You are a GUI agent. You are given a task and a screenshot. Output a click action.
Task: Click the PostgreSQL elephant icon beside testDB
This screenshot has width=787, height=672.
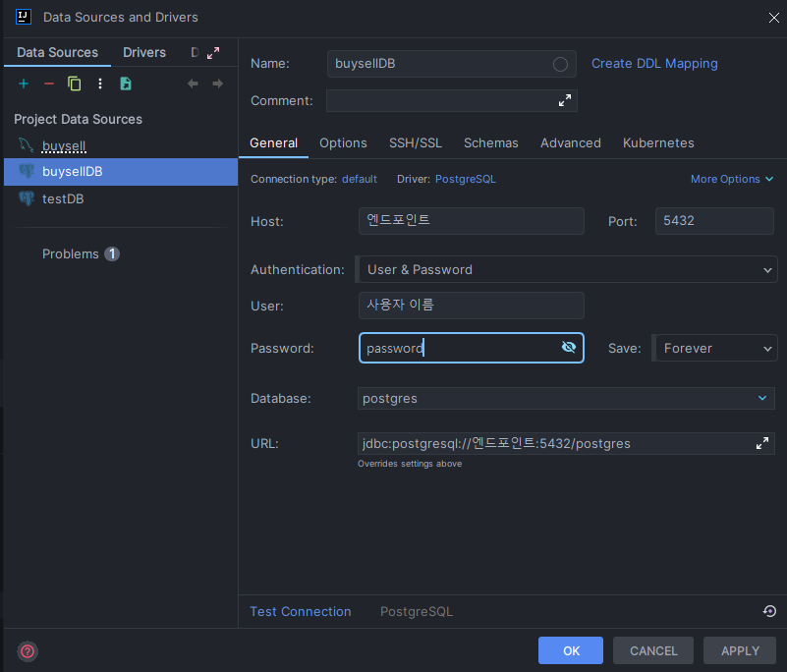click(27, 198)
